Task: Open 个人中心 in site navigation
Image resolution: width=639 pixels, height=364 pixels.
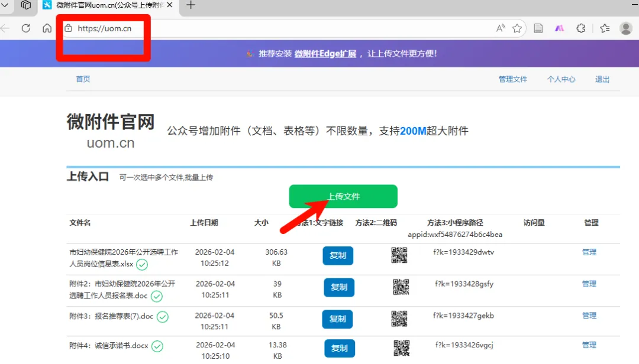Action: [561, 79]
